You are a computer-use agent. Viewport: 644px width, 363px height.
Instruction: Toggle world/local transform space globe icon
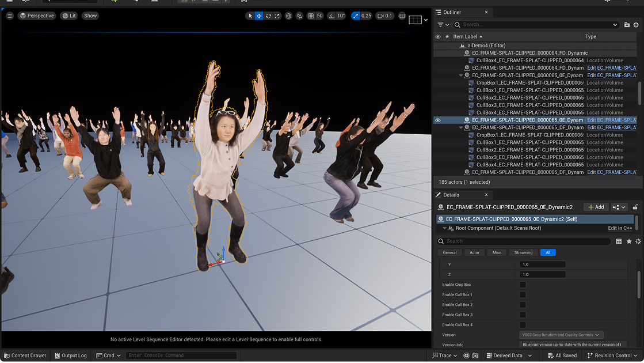[x=288, y=16]
